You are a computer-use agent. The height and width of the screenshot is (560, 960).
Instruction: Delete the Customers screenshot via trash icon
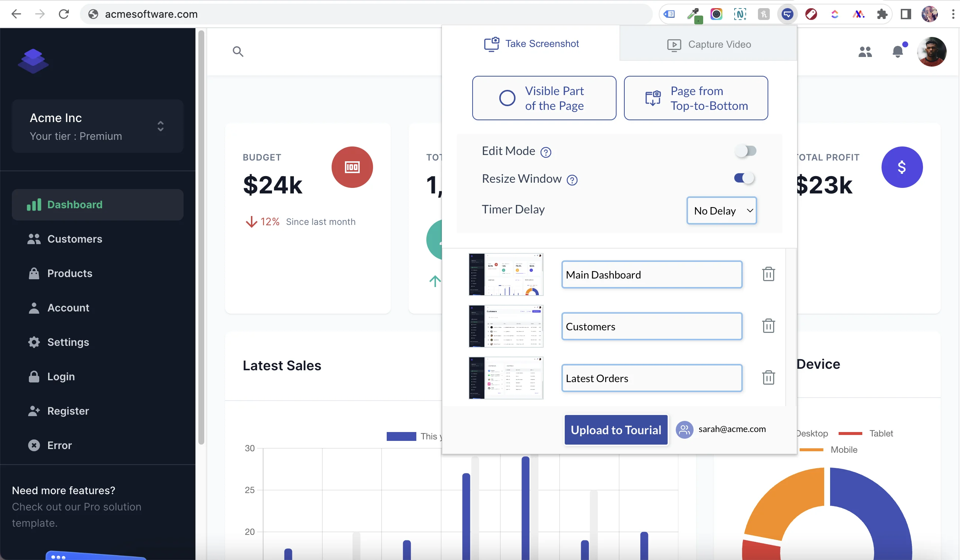pyautogui.click(x=768, y=326)
